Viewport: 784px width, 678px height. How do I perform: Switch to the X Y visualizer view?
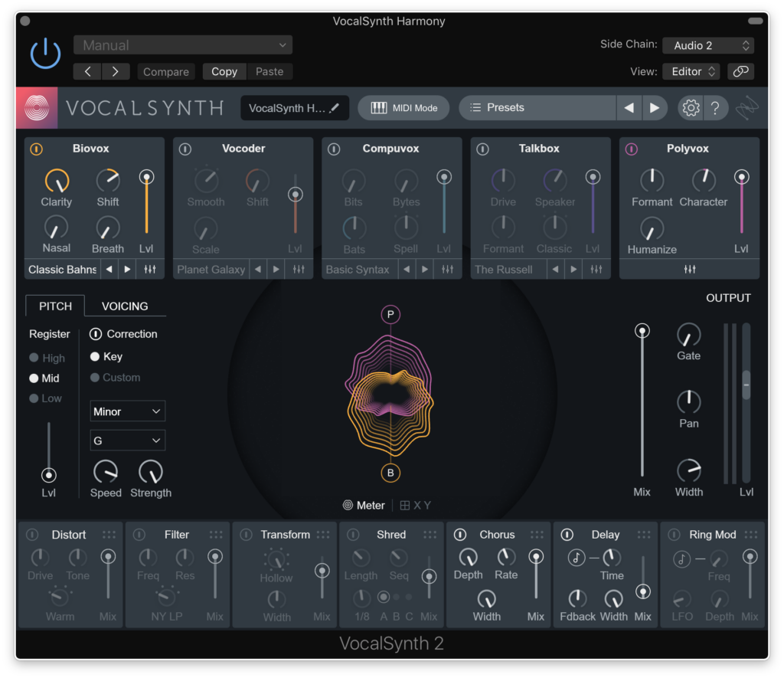point(414,505)
